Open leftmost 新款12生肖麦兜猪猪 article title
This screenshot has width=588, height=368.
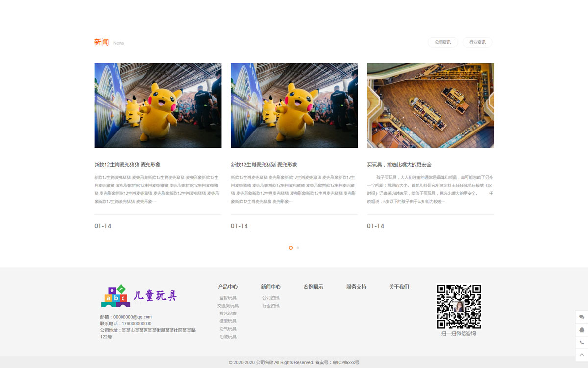coord(127,165)
